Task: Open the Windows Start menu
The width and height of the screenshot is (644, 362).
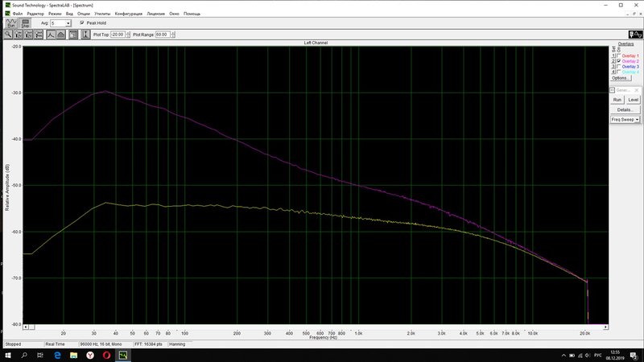Action: click(8, 356)
